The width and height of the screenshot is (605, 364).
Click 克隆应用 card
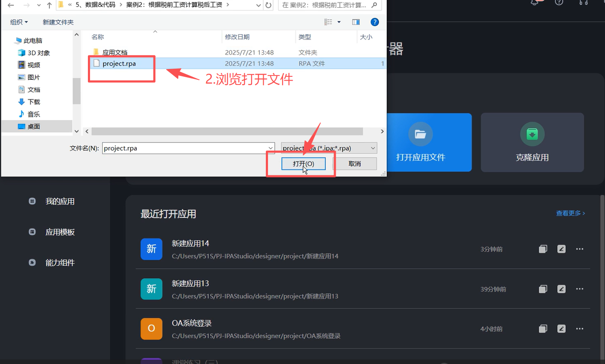532,142
